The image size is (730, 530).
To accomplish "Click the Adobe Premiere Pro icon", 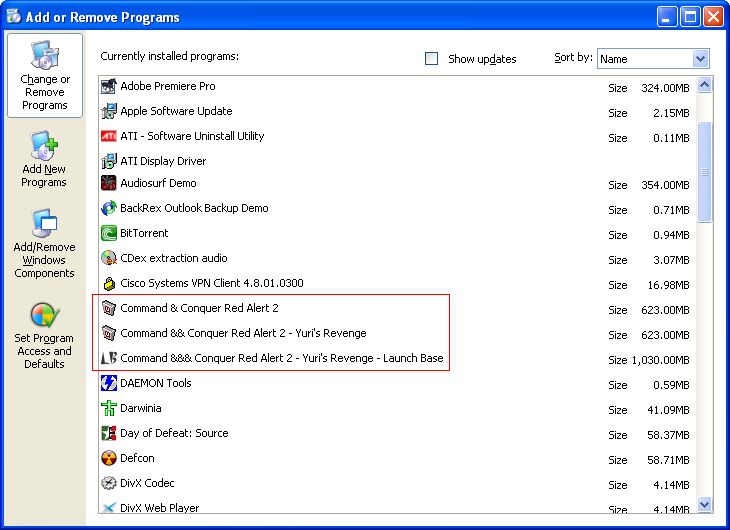I will [110, 87].
